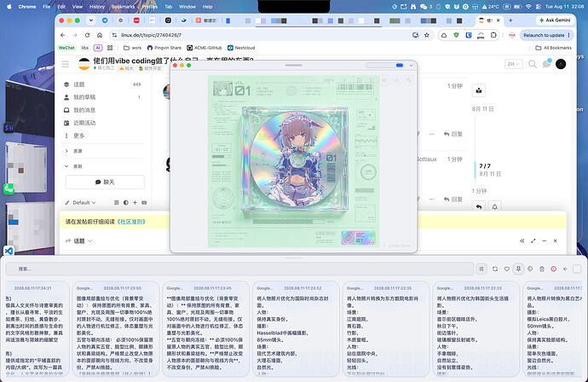Toggle dark mode half-circle icon in sidebar
Image resolution: width=588 pixels, height=382 pixels.
[x=125, y=203]
